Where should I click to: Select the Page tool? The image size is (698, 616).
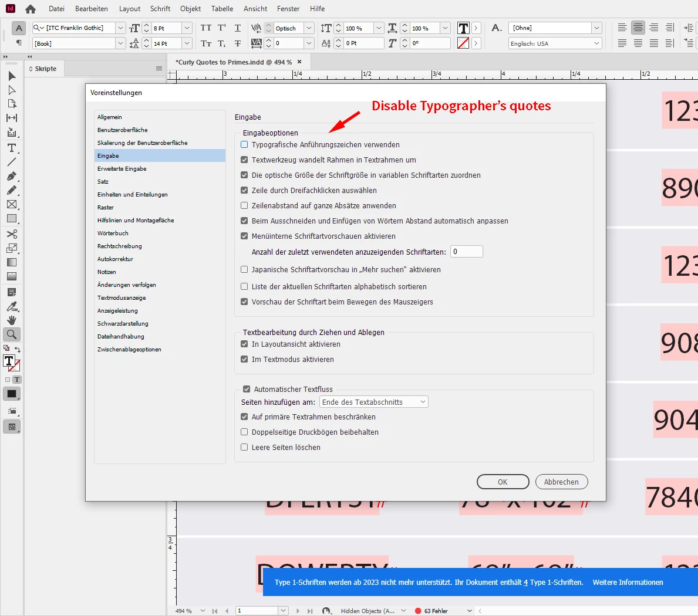click(x=12, y=104)
